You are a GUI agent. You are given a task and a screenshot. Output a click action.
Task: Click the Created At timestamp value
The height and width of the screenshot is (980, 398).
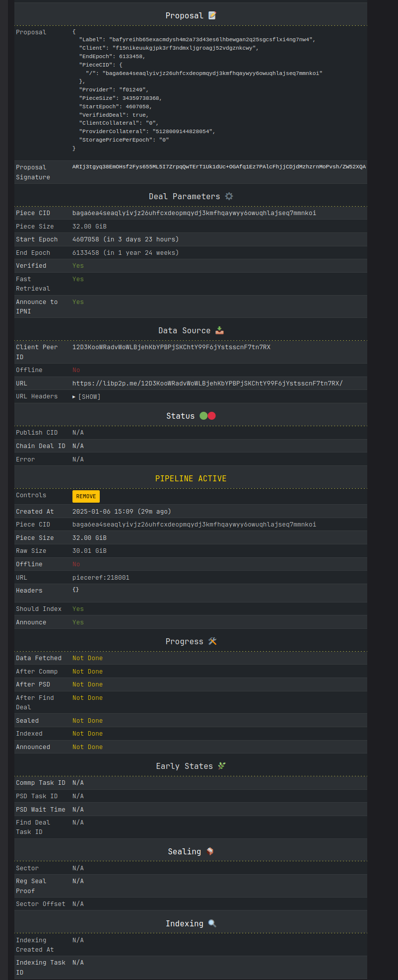click(x=122, y=512)
